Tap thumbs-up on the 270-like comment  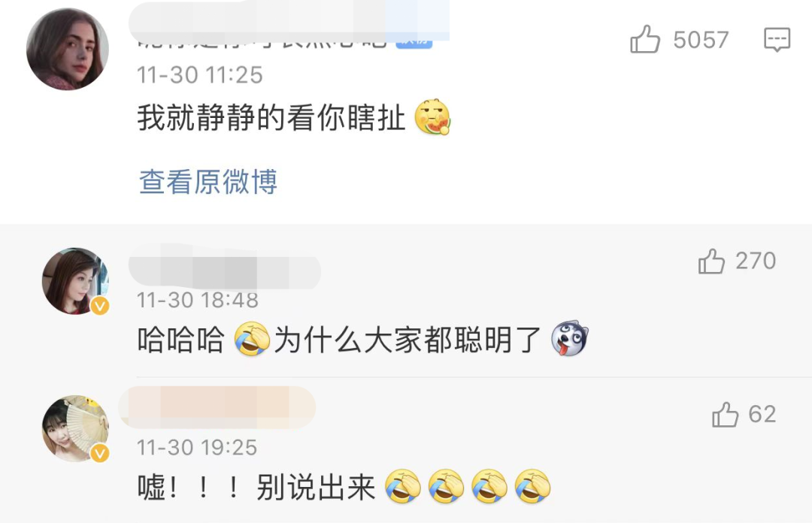pyautogui.click(x=711, y=261)
